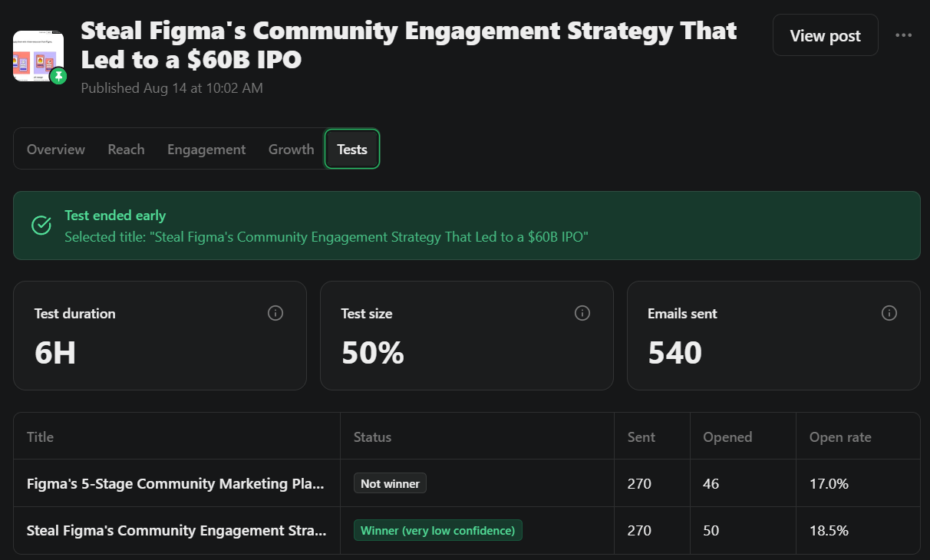This screenshot has width=930, height=560.
Task: Switch to the Reach tab
Action: click(x=127, y=150)
